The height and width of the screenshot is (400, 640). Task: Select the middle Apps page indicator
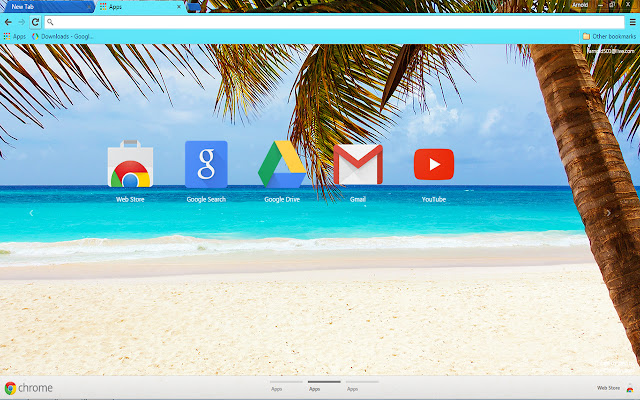point(324,386)
